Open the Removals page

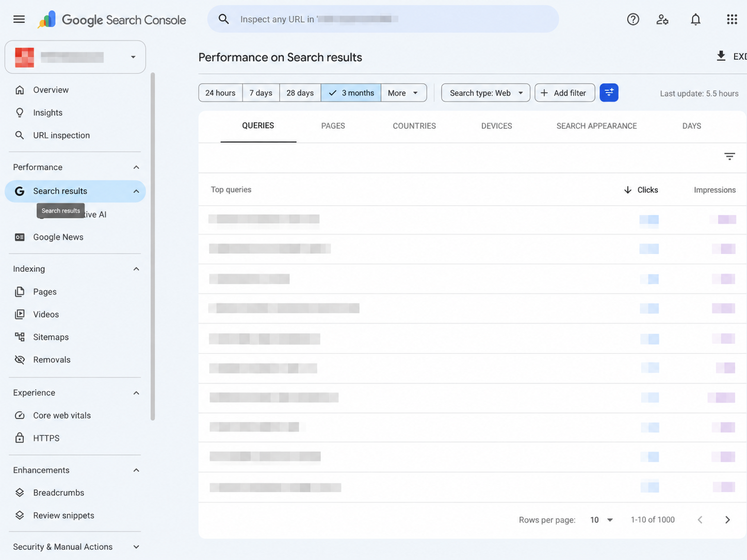[52, 360]
